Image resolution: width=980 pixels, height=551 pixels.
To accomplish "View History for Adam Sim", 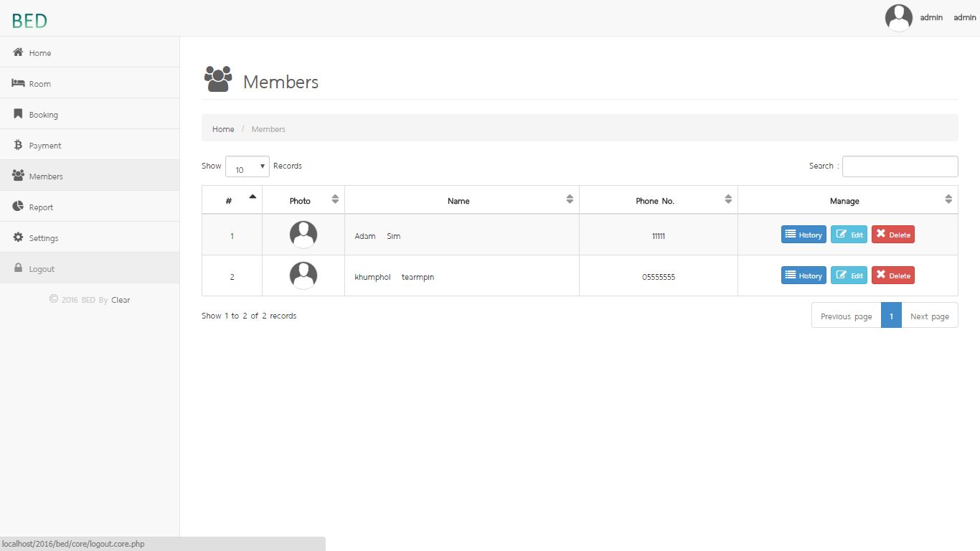I will [803, 234].
